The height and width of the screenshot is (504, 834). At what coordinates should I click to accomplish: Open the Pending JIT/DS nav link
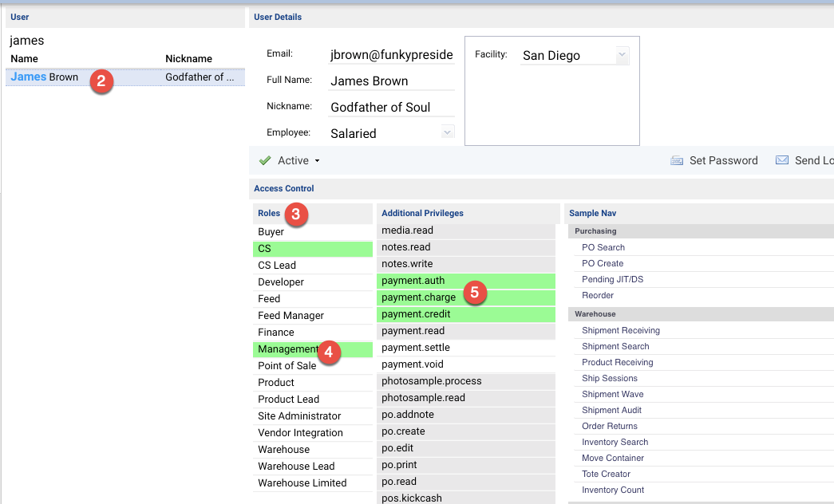(612, 279)
